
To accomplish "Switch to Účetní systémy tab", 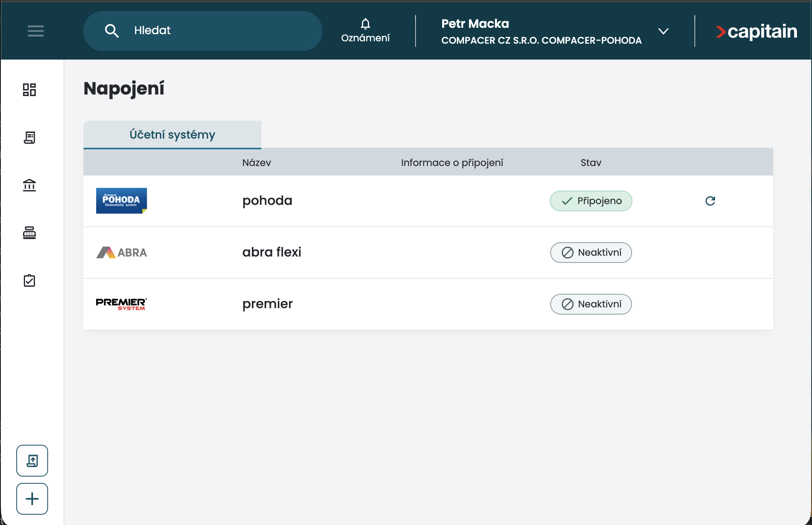I will [172, 135].
